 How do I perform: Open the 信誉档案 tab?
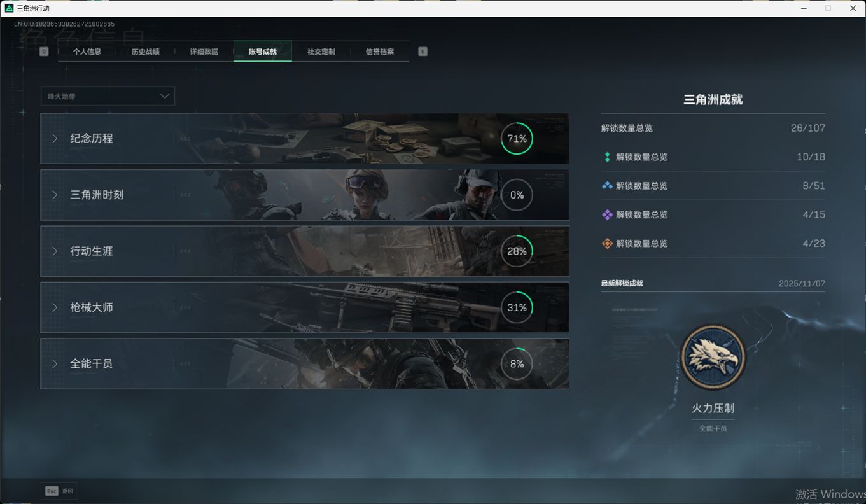click(380, 52)
